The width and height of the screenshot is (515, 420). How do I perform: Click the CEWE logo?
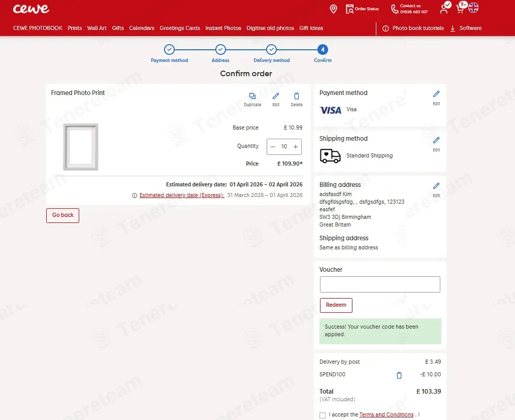(31, 9)
